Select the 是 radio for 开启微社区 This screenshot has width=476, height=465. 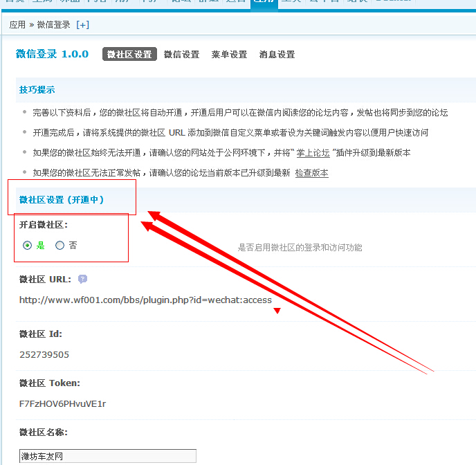pyautogui.click(x=27, y=245)
